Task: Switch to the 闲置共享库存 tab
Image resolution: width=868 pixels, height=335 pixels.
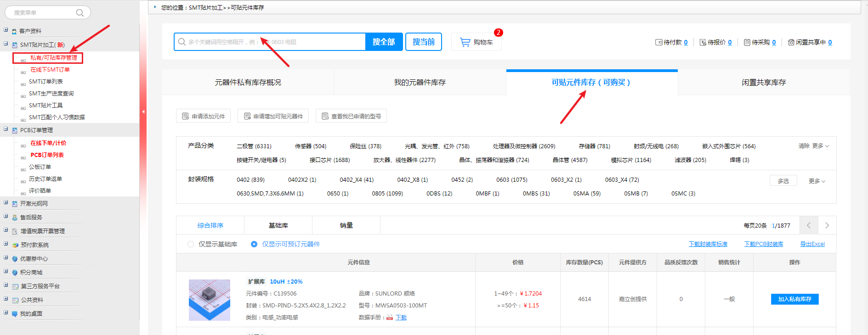Action: 763,83
